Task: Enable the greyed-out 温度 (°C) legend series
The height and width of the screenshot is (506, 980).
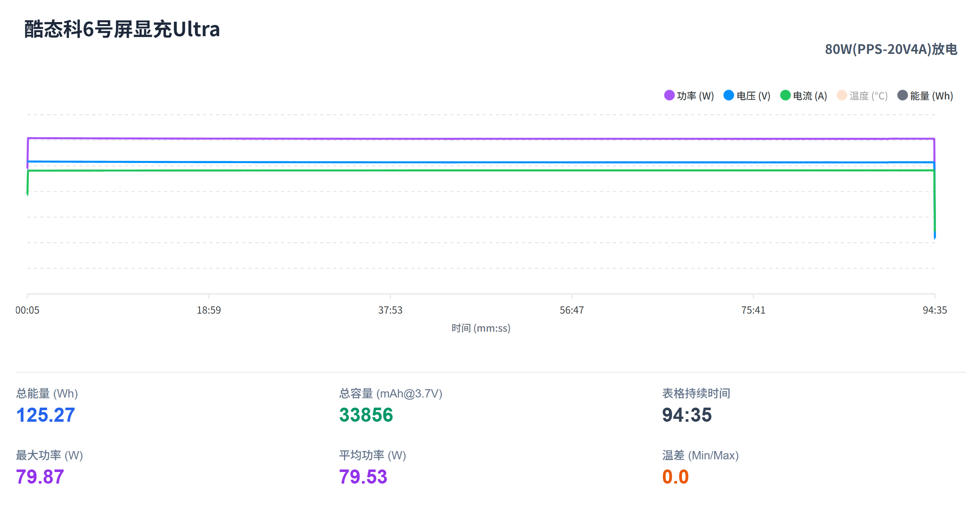Action: (x=862, y=95)
